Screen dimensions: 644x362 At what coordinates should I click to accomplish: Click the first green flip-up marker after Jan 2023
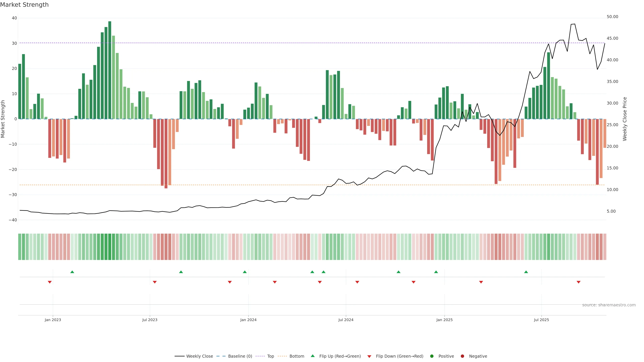click(x=72, y=272)
